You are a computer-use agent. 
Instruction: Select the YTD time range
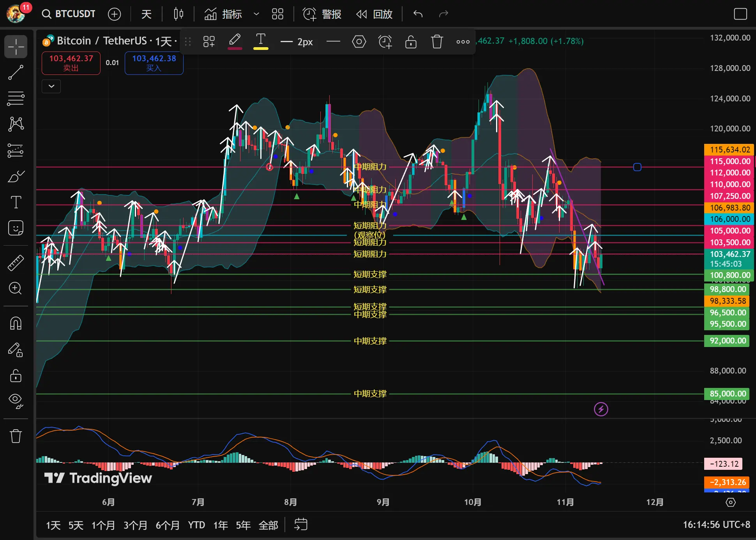[196, 525]
